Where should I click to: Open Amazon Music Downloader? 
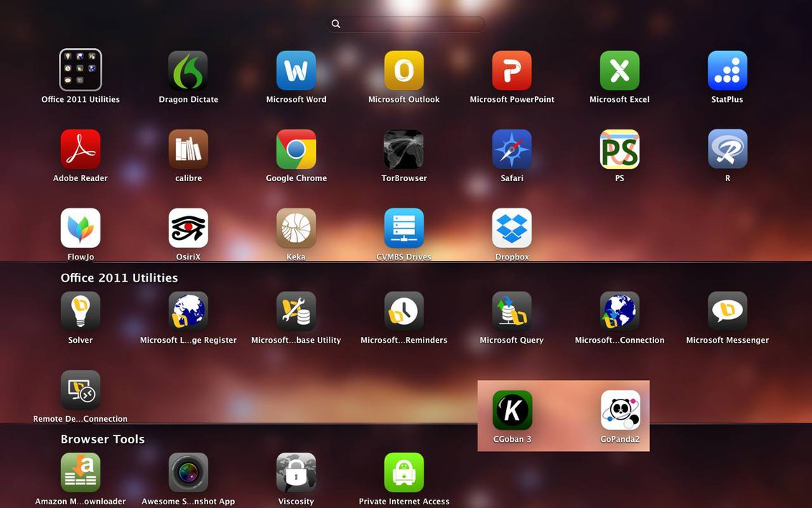pos(80,472)
